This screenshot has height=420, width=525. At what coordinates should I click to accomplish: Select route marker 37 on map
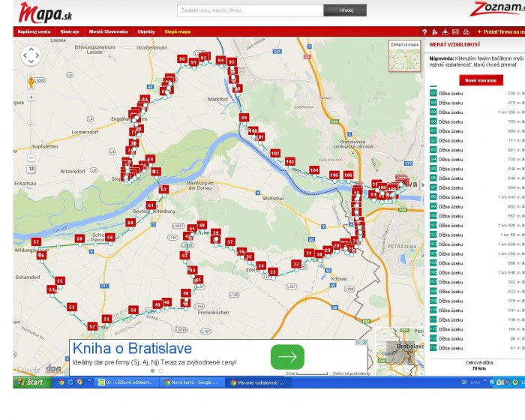tap(230, 241)
